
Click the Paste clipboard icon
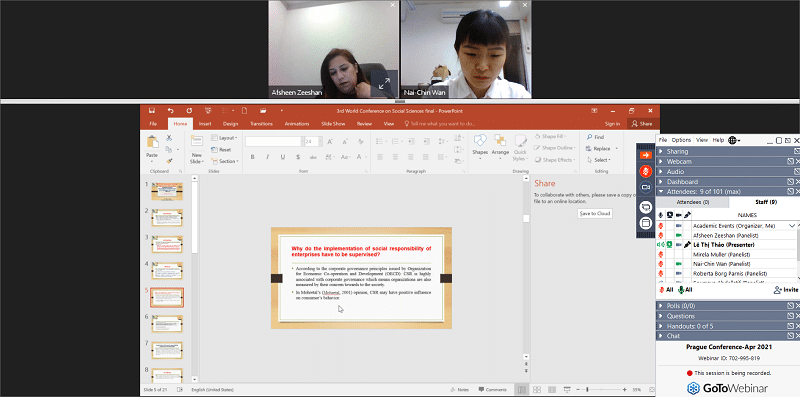click(152, 142)
